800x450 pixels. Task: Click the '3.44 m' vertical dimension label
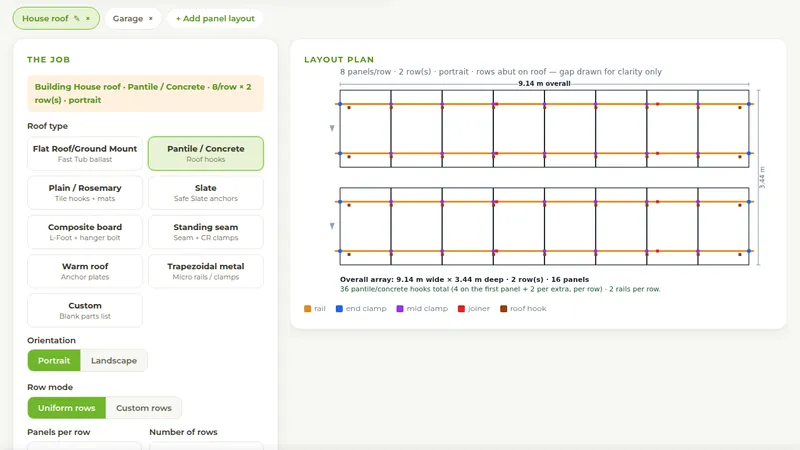pyautogui.click(x=762, y=178)
